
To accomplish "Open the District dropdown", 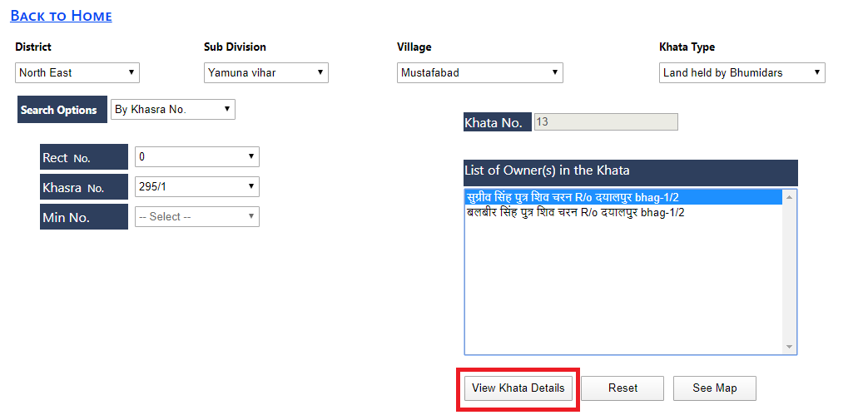I will tap(77, 73).
